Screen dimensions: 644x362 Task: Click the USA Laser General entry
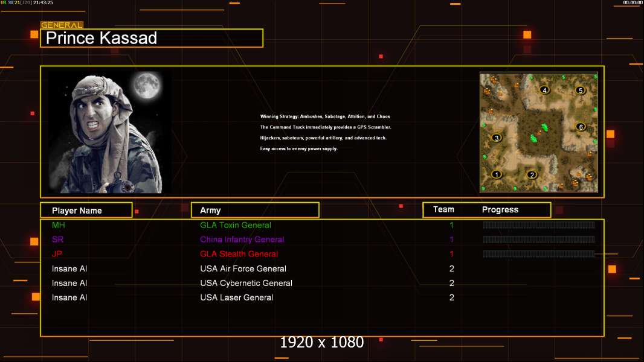pyautogui.click(x=237, y=297)
